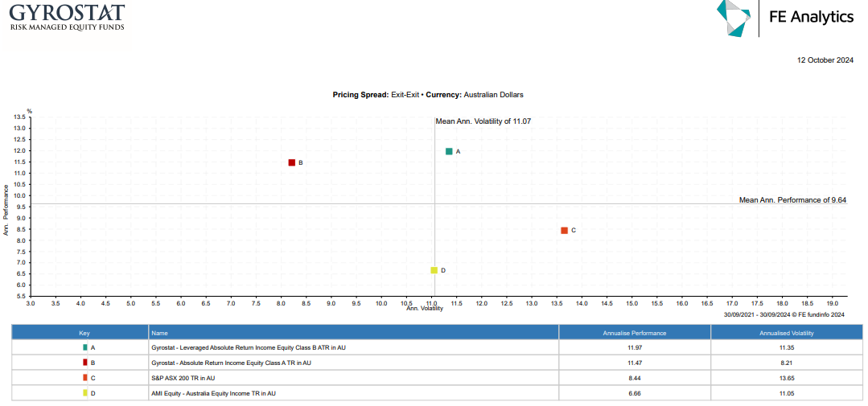
Task: Click performance value 11.47
Action: click(635, 363)
